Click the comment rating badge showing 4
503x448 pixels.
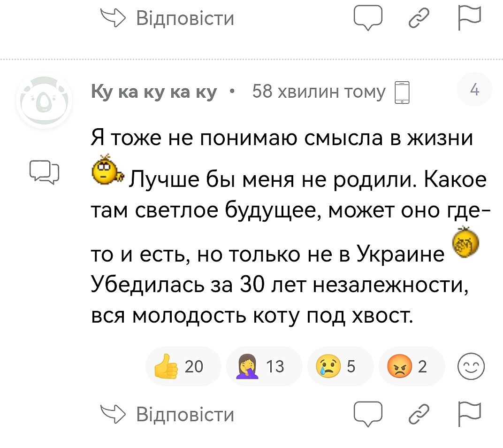point(474,91)
